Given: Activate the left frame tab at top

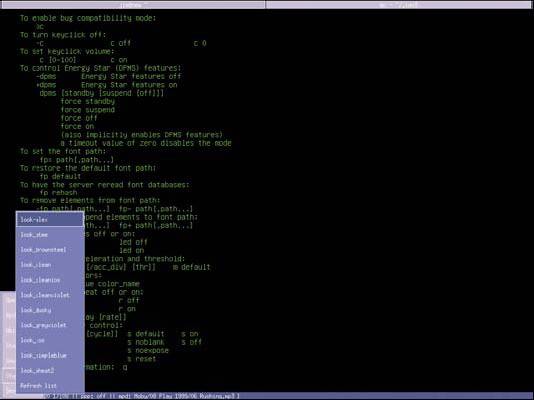Looking at the screenshot, I should [x=133, y=5].
